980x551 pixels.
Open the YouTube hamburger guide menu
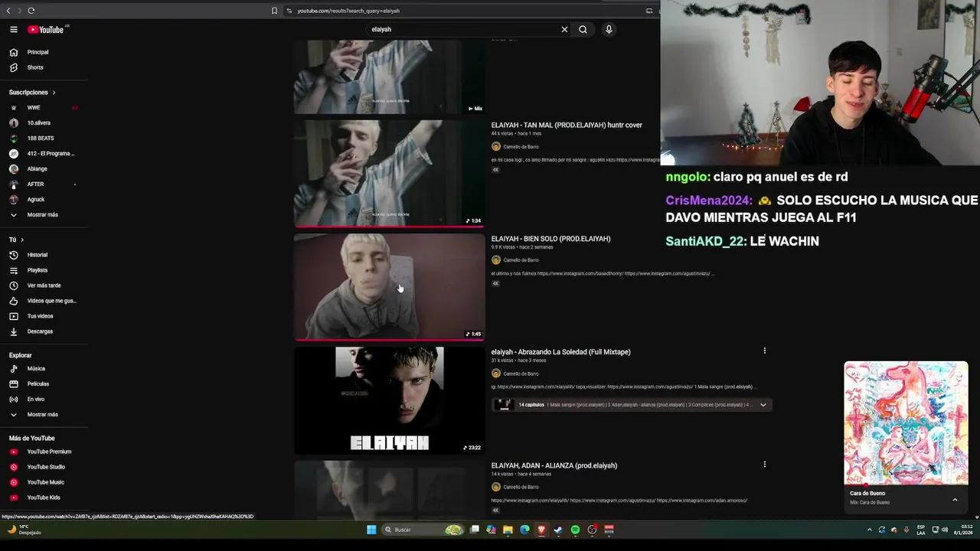tap(14, 29)
